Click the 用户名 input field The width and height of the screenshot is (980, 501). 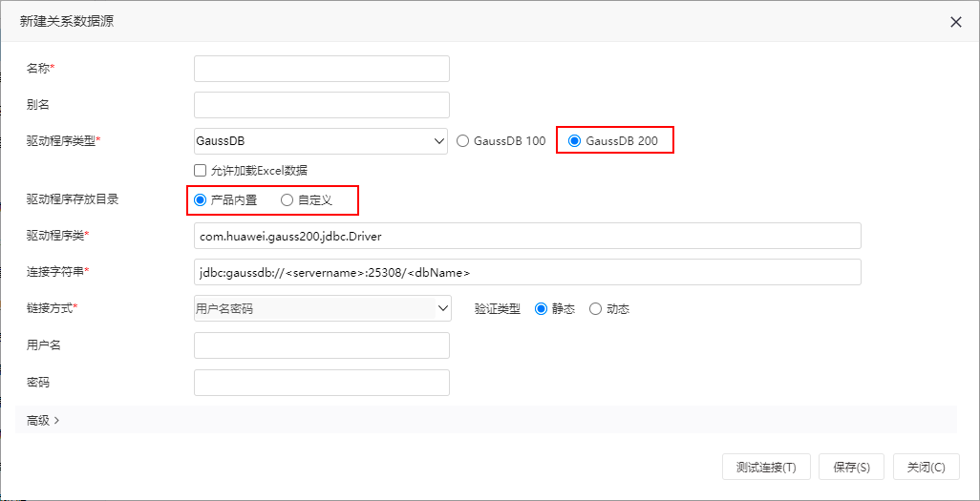point(322,344)
